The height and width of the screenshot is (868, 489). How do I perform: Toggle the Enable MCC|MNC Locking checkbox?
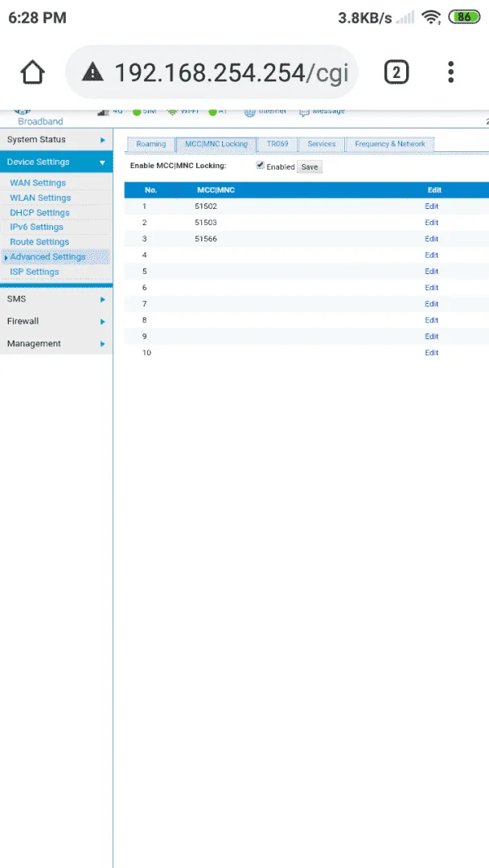coord(260,165)
